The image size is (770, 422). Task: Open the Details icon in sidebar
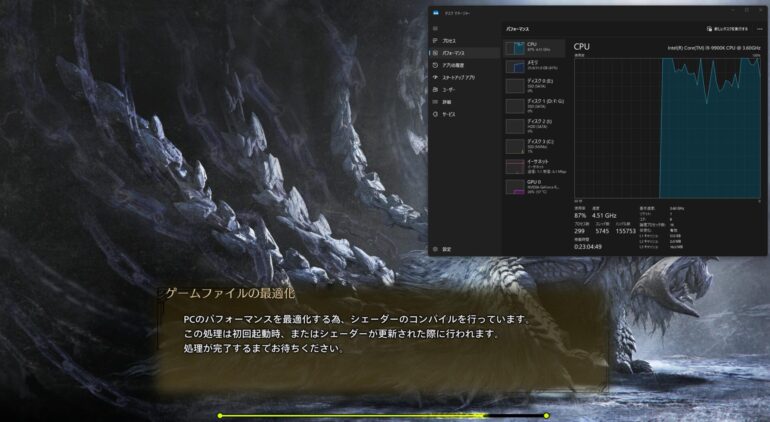[x=435, y=101]
